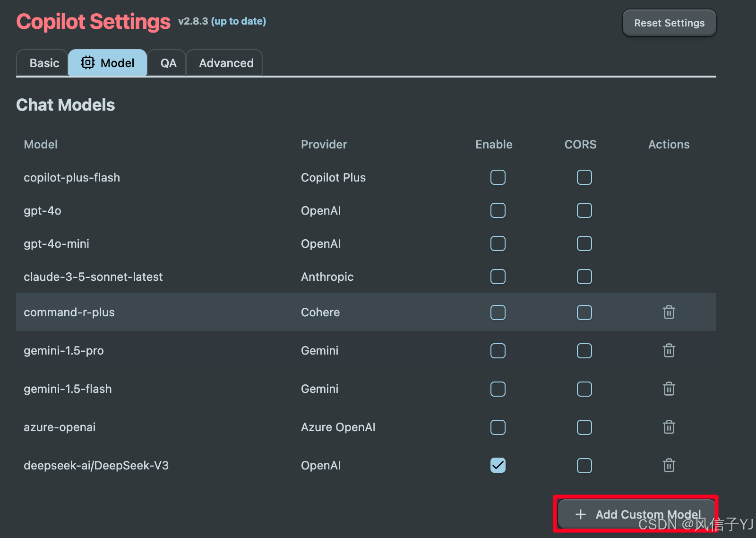Viewport: 756px width, 538px height.
Task: Select the gpt-4o-mini model name
Action: 56,244
